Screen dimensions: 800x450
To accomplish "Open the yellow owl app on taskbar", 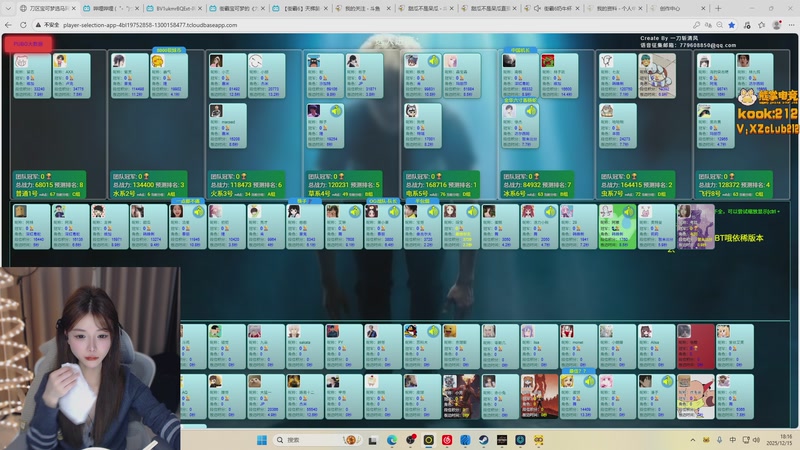I will tap(539, 440).
